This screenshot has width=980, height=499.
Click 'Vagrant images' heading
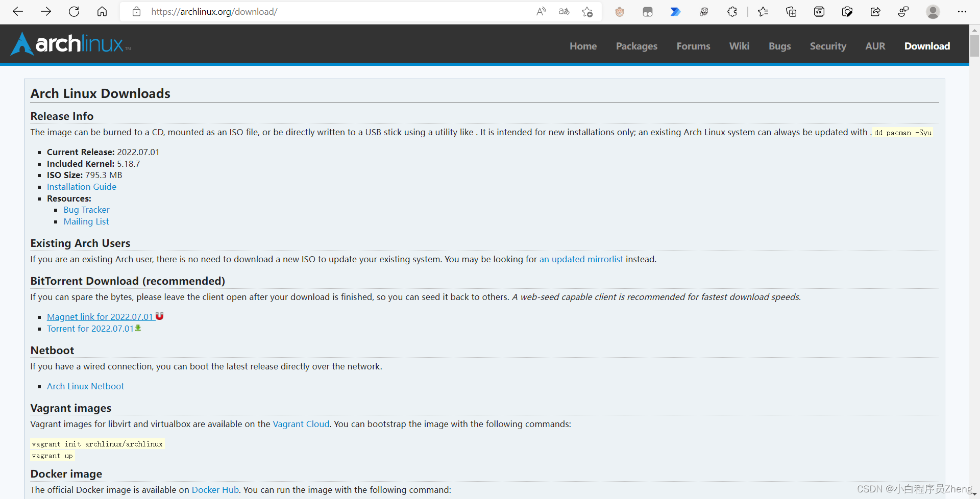pyautogui.click(x=71, y=408)
